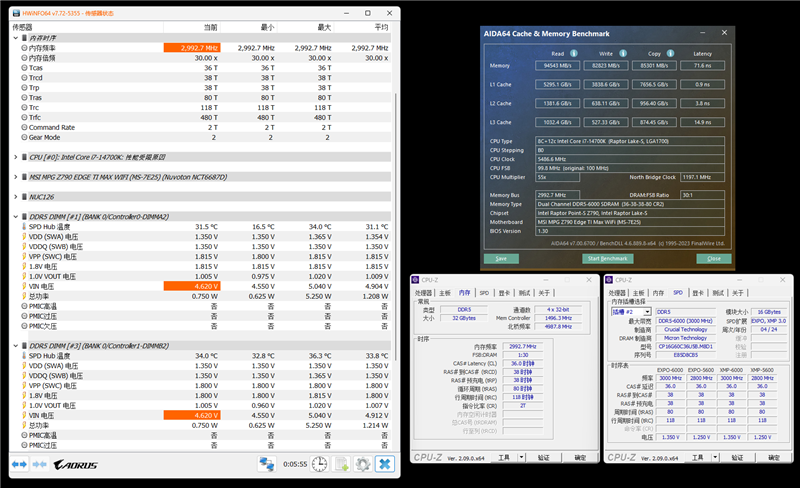800x488 pixels.
Task: Click 4,620 V highlighted value of DIMM #3 VIN
Action: [192, 415]
